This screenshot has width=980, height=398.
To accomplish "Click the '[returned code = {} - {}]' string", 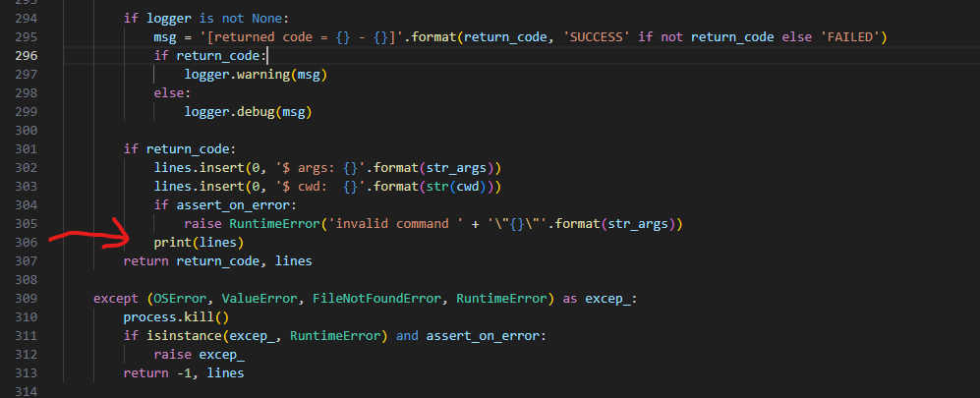I will pos(302,37).
